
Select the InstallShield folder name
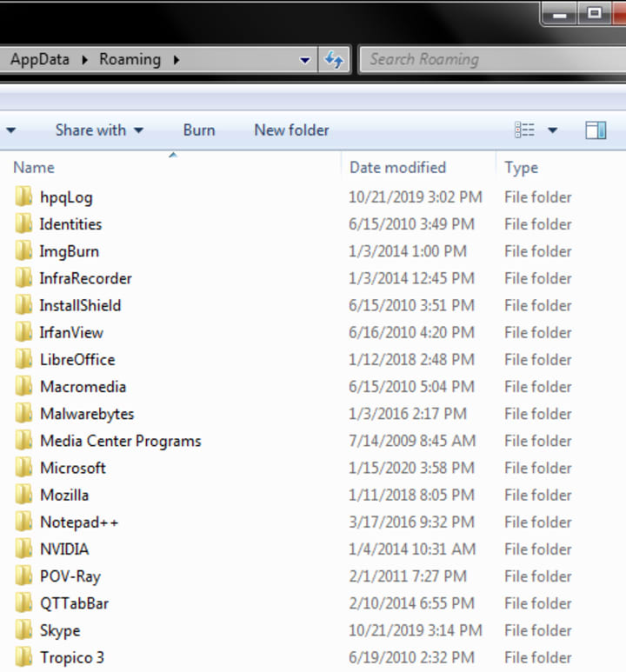pos(80,305)
